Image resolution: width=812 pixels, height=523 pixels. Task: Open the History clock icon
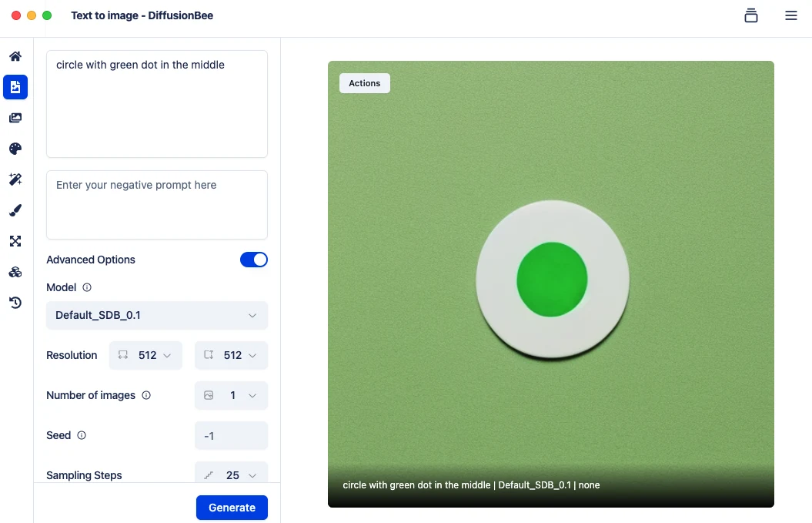point(15,303)
